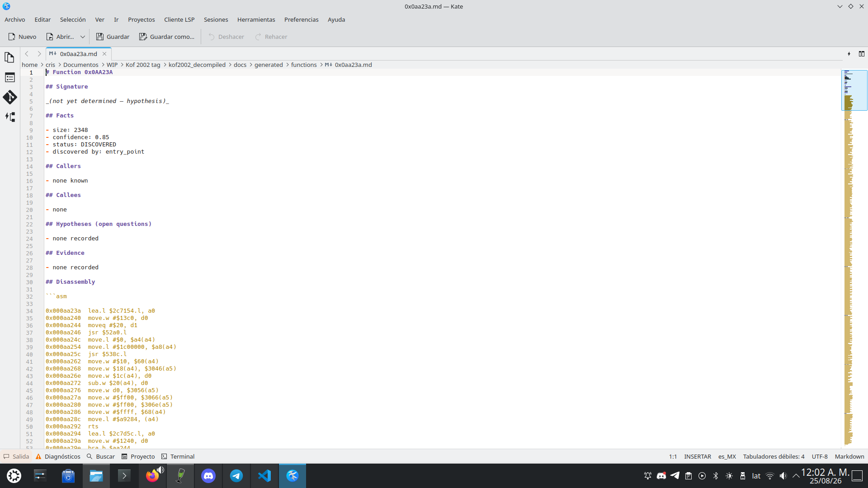Click Guardar como... button
This screenshot has width=868, height=488.
tap(167, 37)
